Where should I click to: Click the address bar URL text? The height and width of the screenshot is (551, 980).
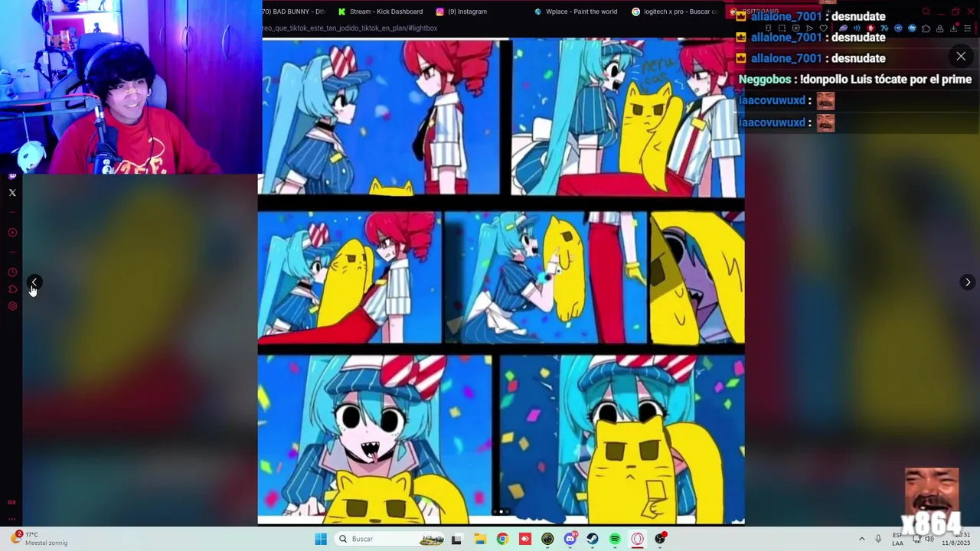click(349, 28)
